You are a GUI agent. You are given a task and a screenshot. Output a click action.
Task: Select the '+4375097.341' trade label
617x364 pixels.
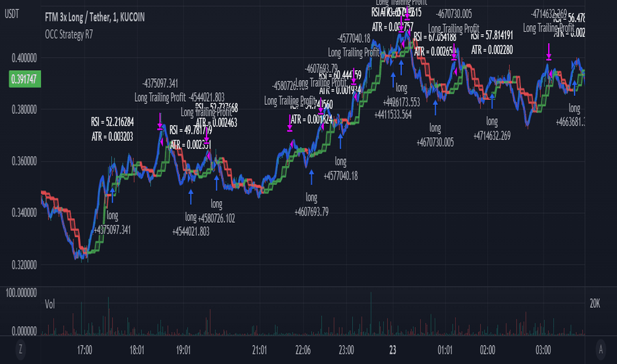(112, 230)
